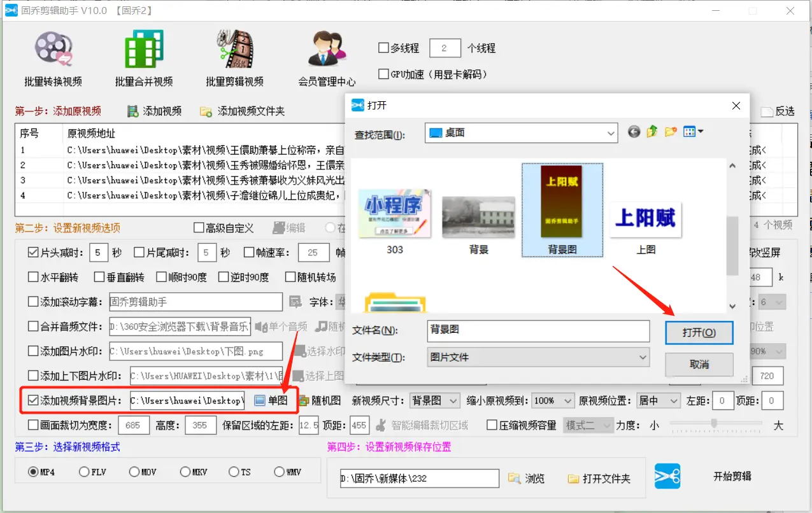This screenshot has height=513, width=812.
Task: Click the 画面裁切 宽度 field 685
Action: tap(133, 425)
